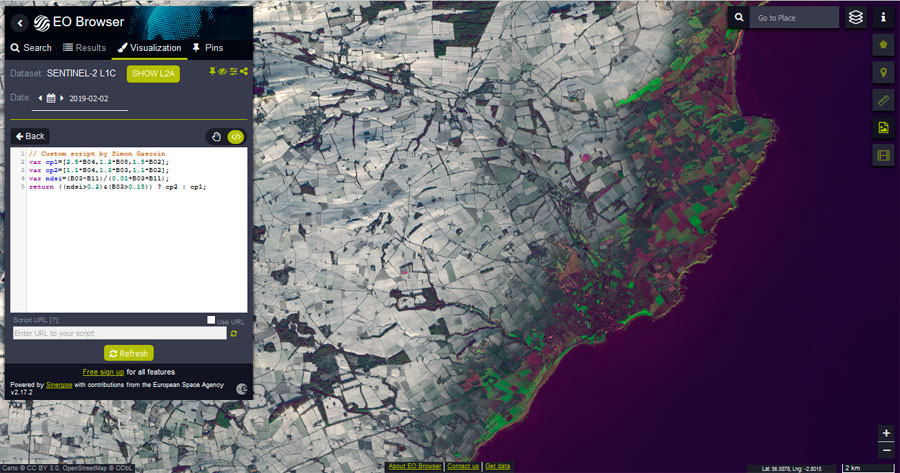Pin the current visualization
Screen dimensions: 900x473
click(212, 71)
